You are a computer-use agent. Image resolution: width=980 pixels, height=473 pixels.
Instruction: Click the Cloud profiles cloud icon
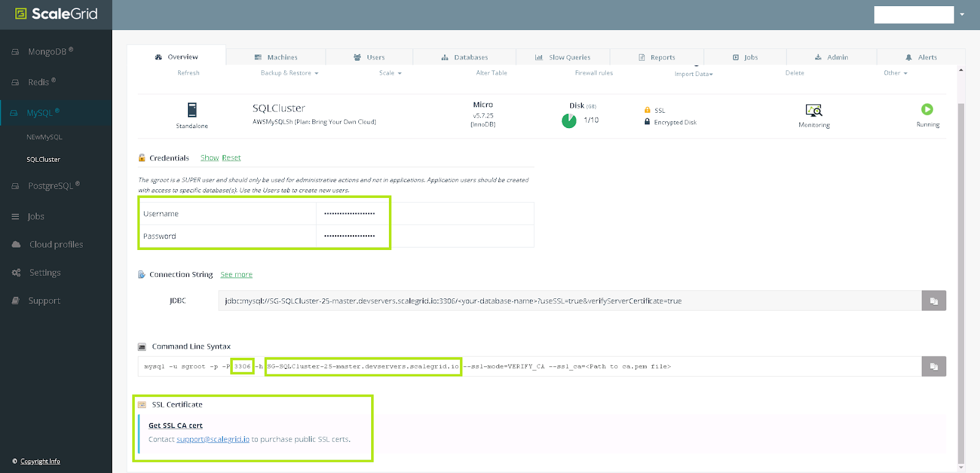coord(16,244)
